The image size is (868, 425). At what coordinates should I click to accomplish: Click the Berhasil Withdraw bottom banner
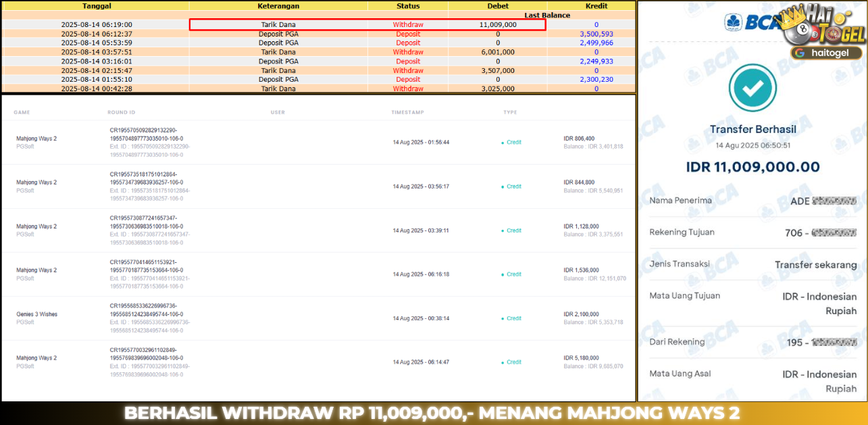[432, 413]
